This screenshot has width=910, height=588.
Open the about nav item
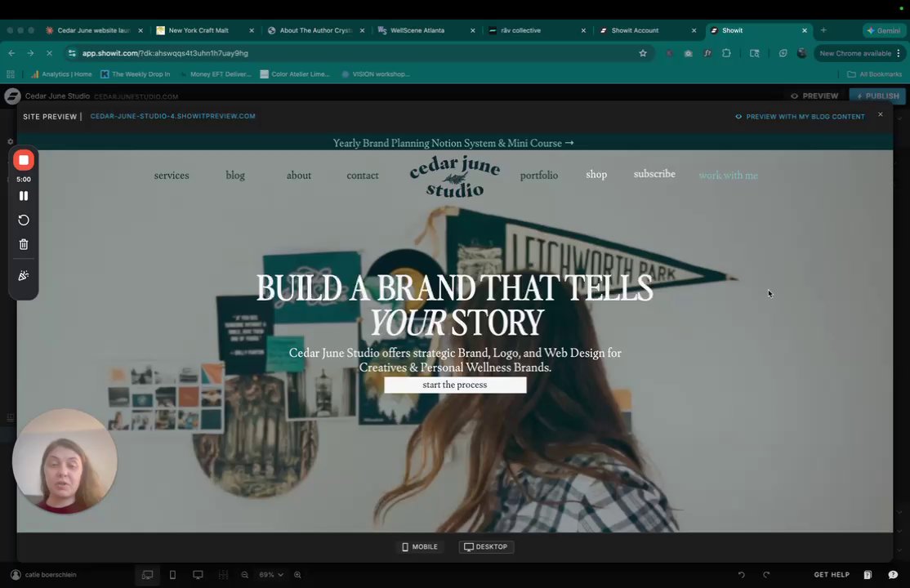(299, 176)
